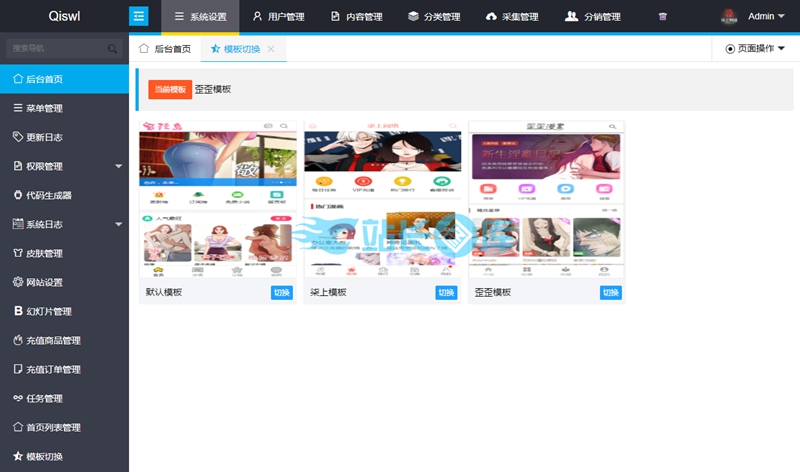Open the 页面操作 dropdown
This screenshot has height=472, width=800.
(755, 48)
